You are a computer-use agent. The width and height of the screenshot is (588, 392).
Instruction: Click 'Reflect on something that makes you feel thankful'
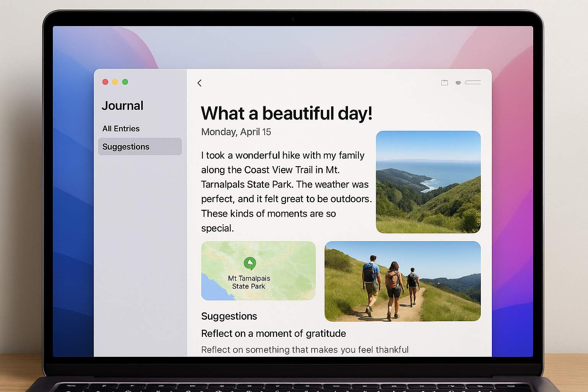tap(305, 350)
